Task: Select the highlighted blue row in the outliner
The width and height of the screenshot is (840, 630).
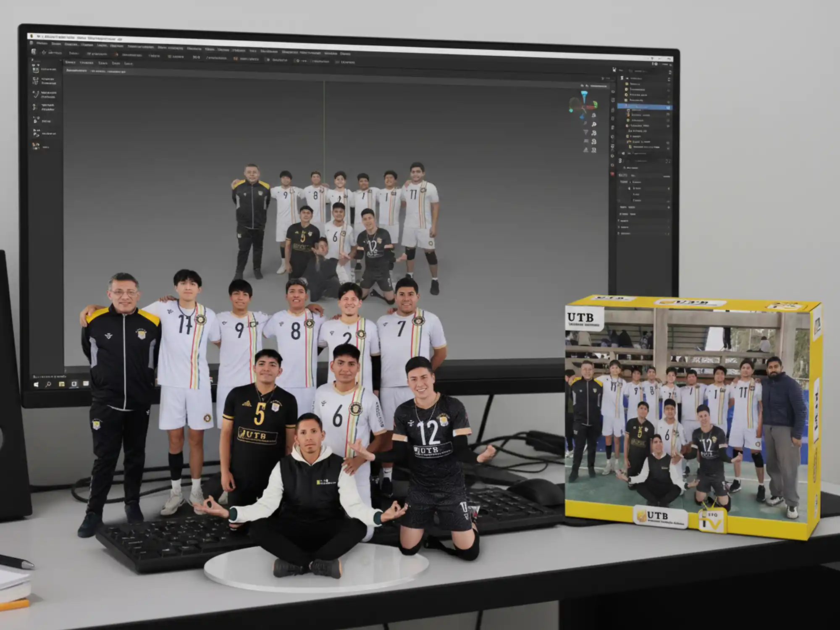Action: (x=643, y=108)
